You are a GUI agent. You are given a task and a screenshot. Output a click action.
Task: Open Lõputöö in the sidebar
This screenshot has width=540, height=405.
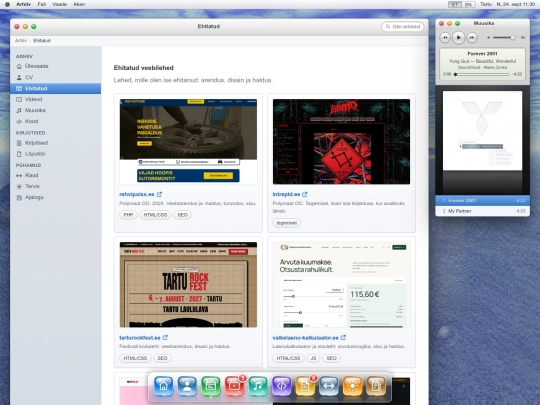[56, 154]
